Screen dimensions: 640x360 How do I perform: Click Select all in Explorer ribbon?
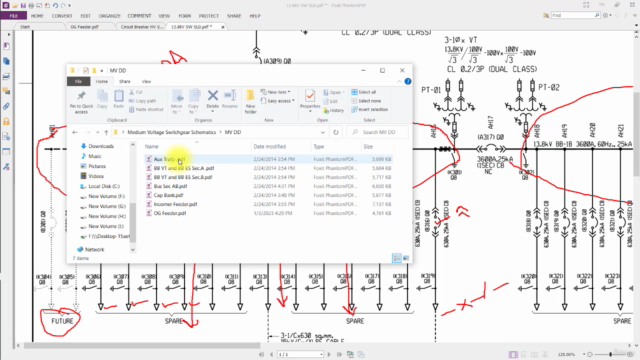pos(364,92)
